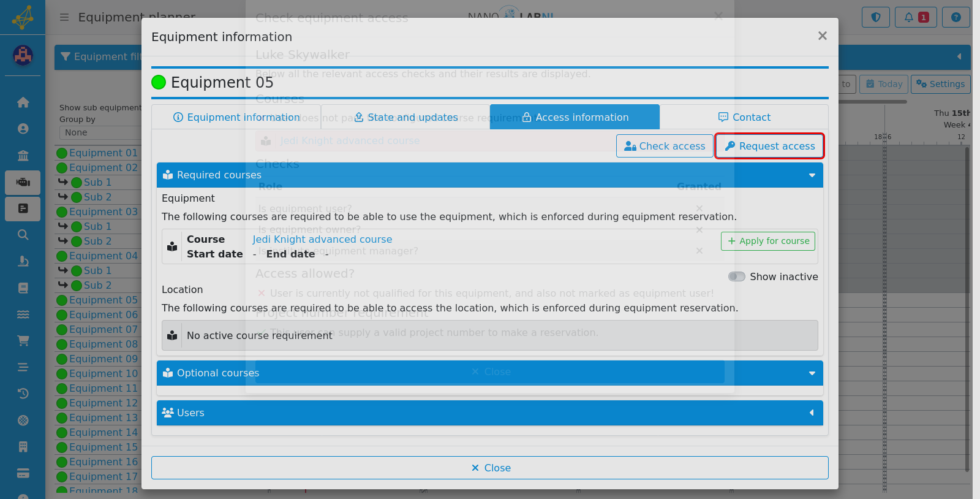Open planner Settings button
Viewport: 980px width, 499px height.
[x=941, y=84]
